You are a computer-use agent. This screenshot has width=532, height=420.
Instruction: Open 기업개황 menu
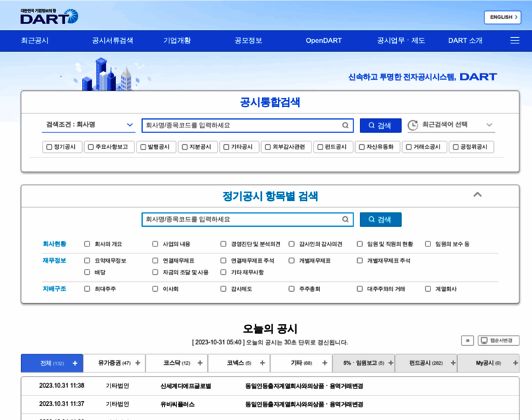tap(177, 41)
